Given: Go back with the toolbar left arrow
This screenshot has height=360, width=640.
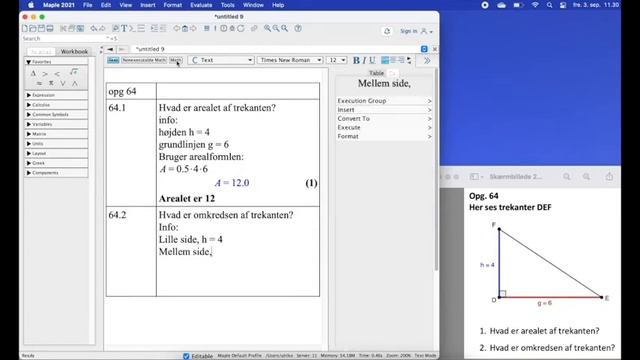Looking at the screenshot, I should (x=176, y=29).
